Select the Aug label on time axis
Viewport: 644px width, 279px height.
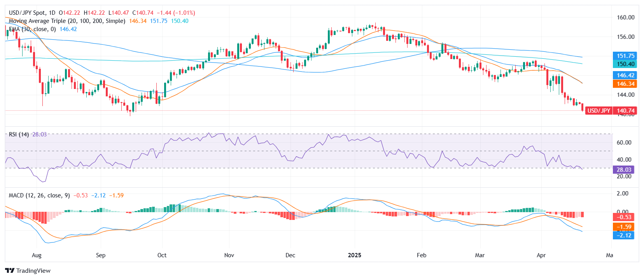click(37, 255)
